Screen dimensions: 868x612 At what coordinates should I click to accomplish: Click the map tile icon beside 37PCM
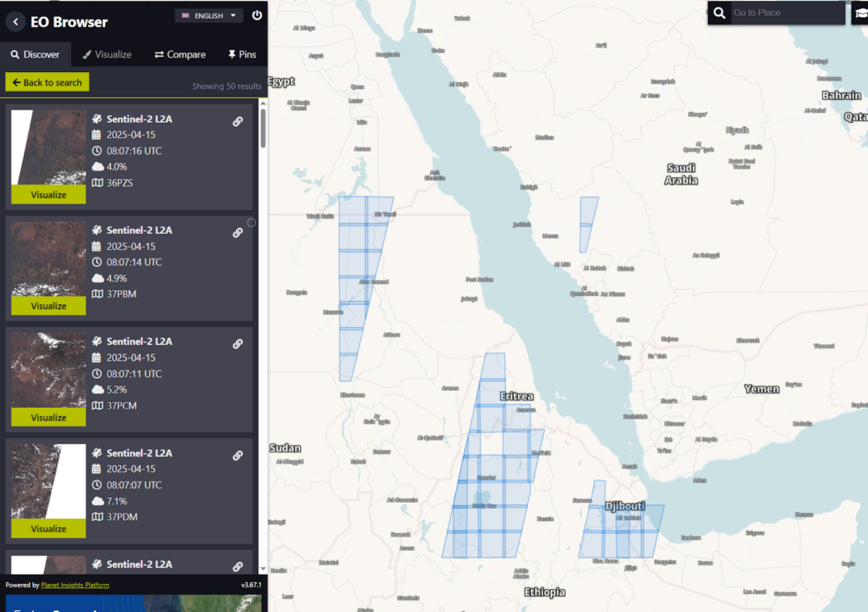pyautogui.click(x=97, y=406)
